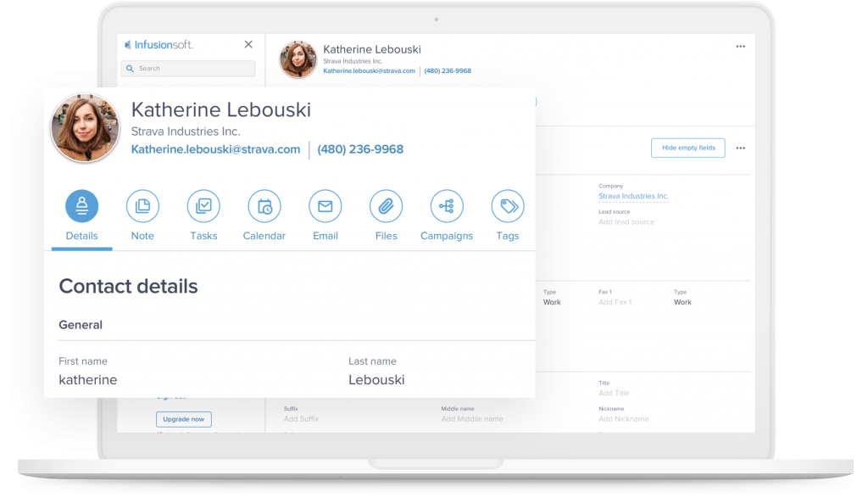Open the Files paperclip icon
The image size is (868, 498).
387,206
